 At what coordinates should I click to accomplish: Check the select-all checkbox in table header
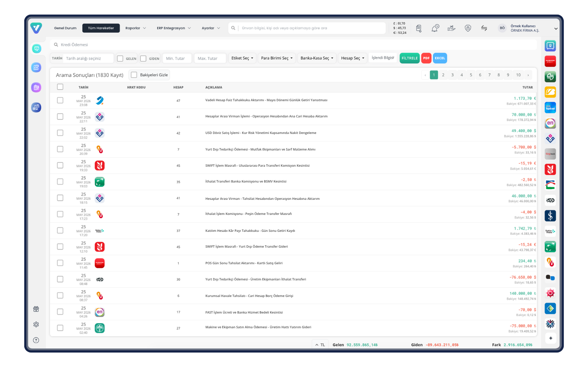coord(60,87)
